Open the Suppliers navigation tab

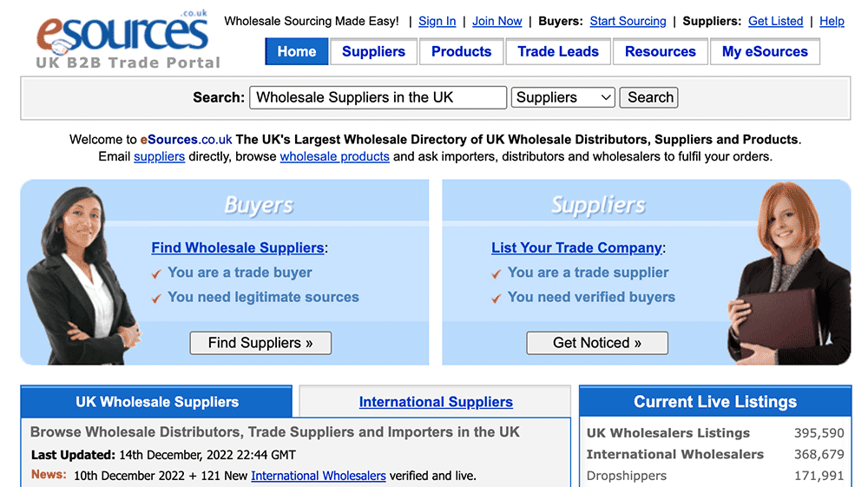click(x=373, y=52)
